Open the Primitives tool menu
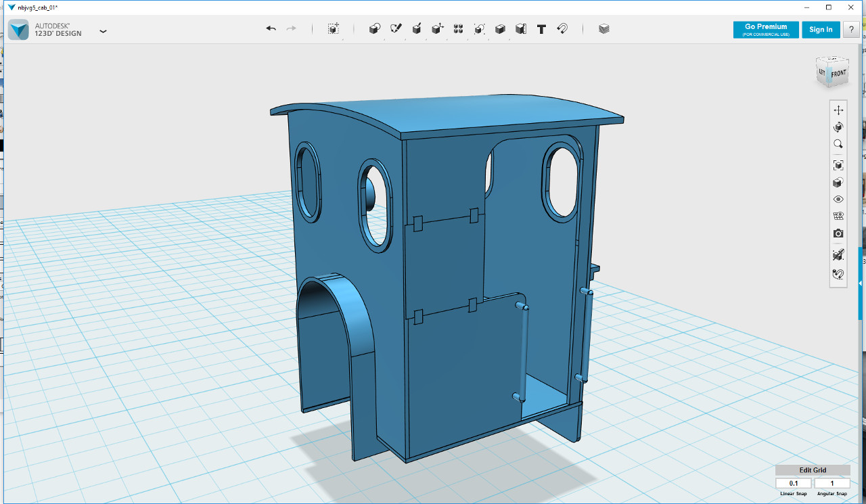Image resolution: width=866 pixels, height=504 pixels. click(375, 28)
